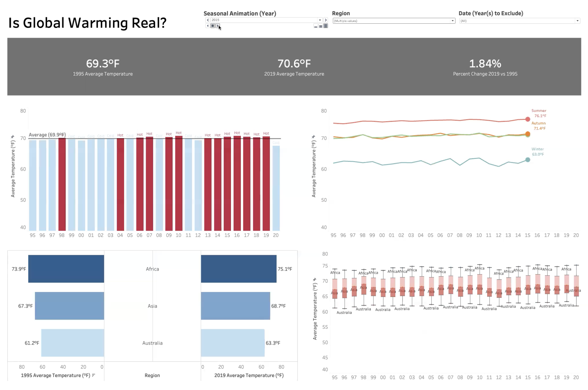Click sort icon beside 1995 Average Temperature axis

(93, 375)
